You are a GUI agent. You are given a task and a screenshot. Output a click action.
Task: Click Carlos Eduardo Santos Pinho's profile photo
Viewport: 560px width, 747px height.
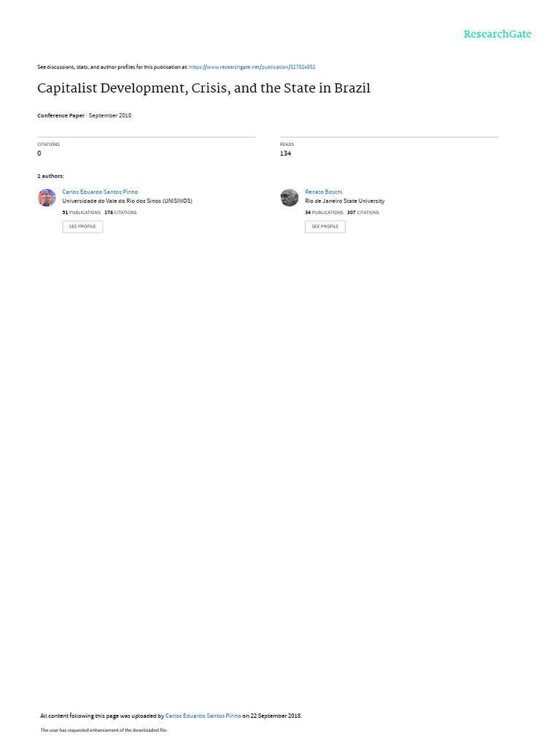47,198
